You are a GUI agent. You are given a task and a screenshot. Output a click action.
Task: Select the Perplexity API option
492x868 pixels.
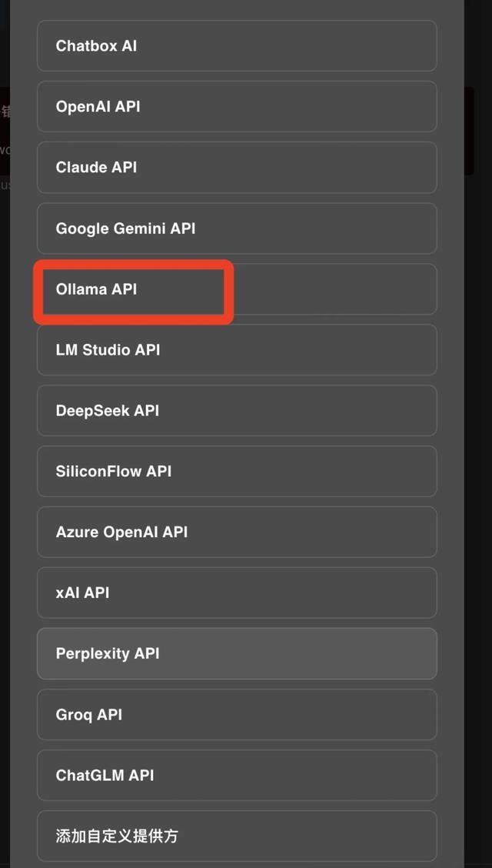[x=237, y=654]
